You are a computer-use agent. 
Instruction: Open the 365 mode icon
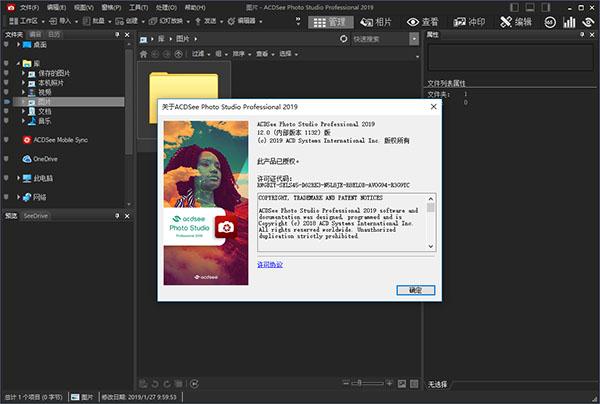pyautogui.click(x=550, y=22)
